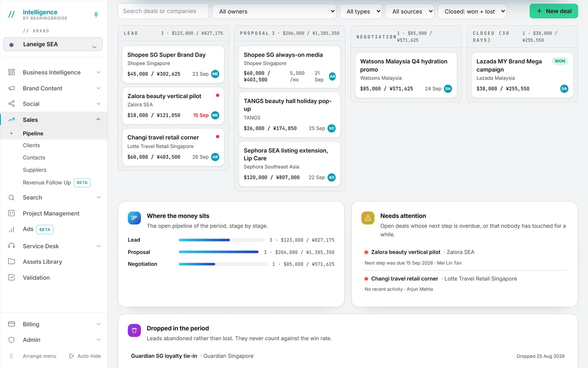Click the Social share icon
The width and height of the screenshot is (588, 368).
(11, 104)
